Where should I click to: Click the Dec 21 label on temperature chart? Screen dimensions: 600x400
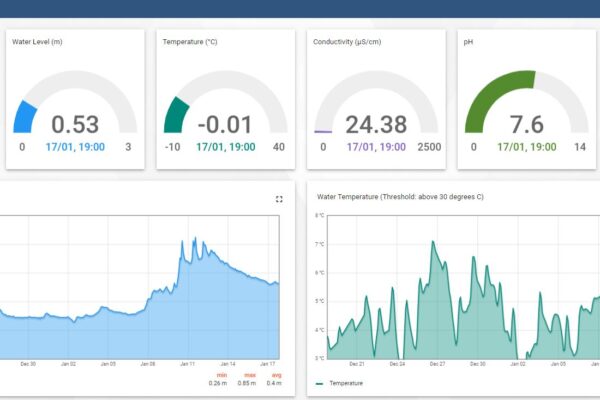[357, 364]
